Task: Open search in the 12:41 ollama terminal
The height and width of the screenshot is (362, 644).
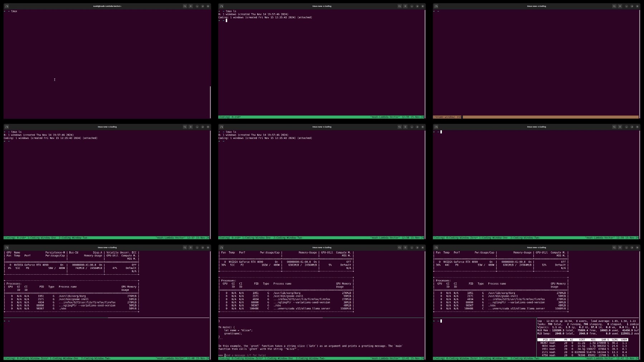Action: pyautogui.click(x=400, y=247)
